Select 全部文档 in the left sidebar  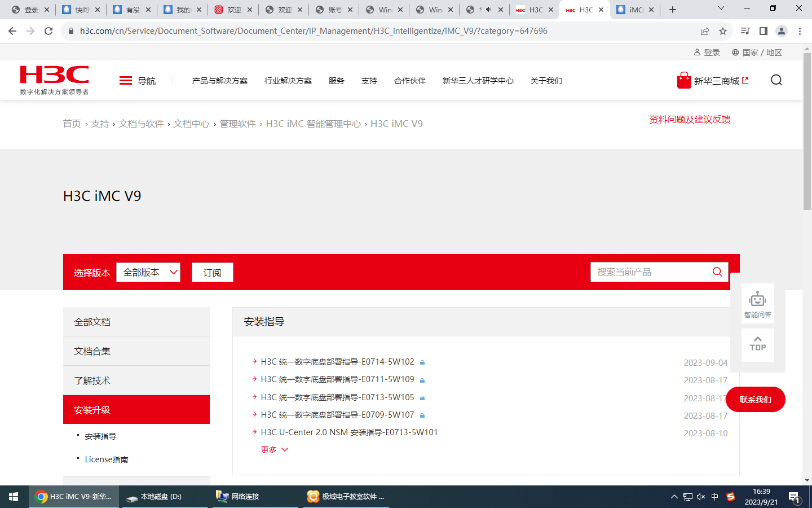(136, 322)
